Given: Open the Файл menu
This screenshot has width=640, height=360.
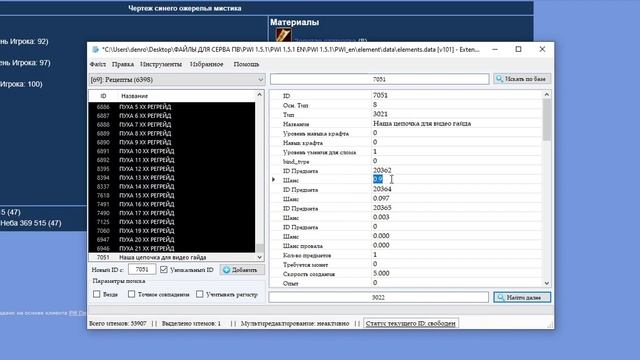Looking at the screenshot, I should point(98,64).
